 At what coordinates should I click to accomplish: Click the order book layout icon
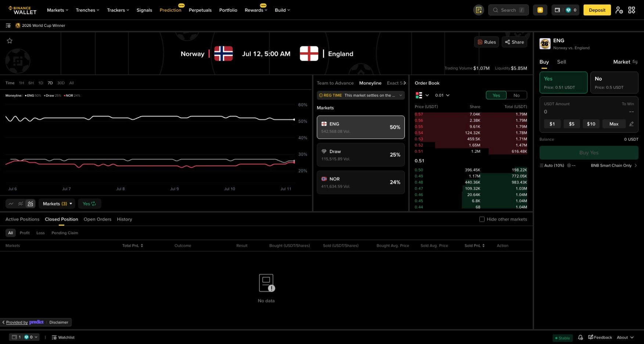tap(419, 95)
